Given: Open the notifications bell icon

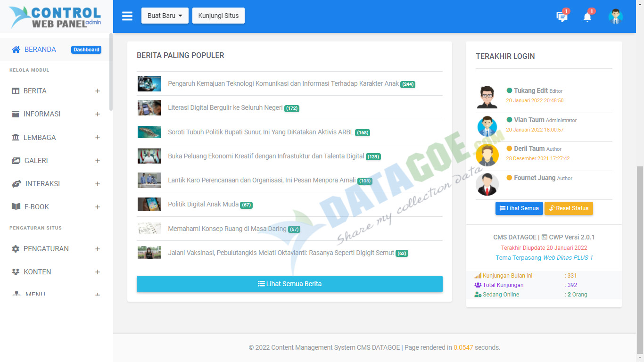Looking at the screenshot, I should click(587, 17).
